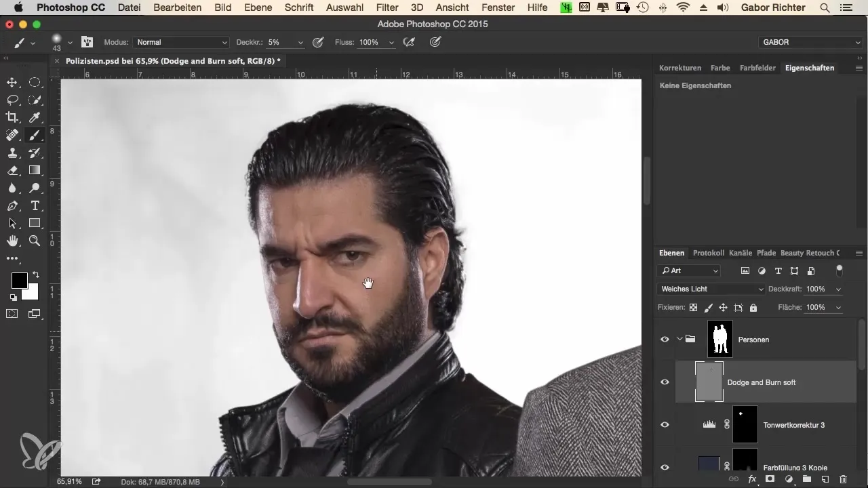
Task: Select the Zoom tool
Action: (x=35, y=241)
